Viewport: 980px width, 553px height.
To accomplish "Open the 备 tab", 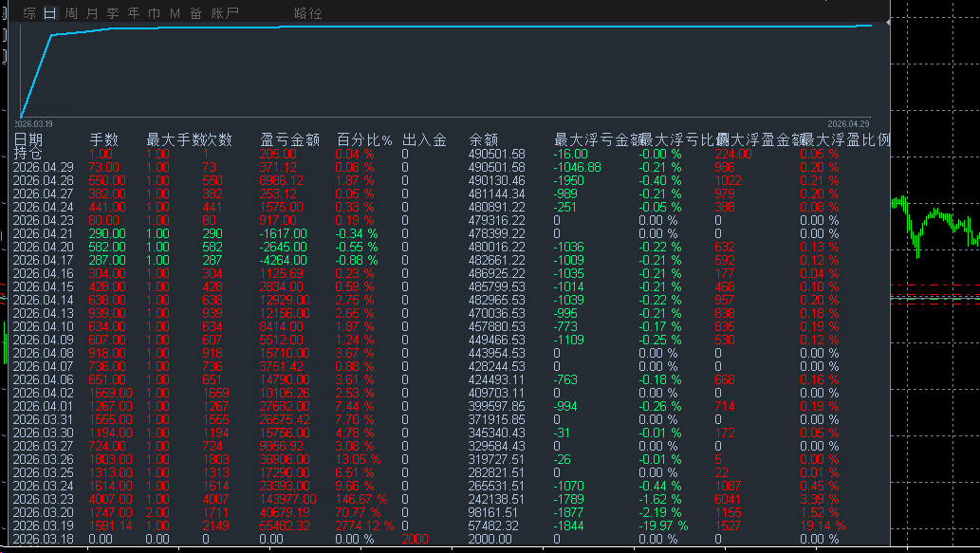I will pos(196,13).
